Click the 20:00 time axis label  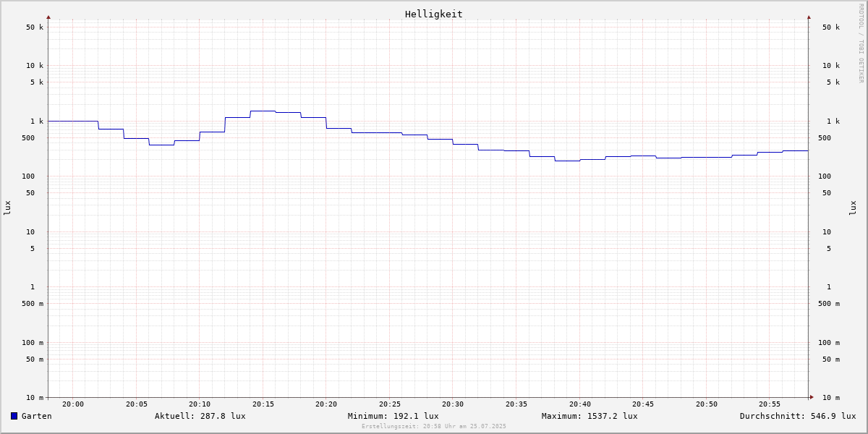click(73, 404)
